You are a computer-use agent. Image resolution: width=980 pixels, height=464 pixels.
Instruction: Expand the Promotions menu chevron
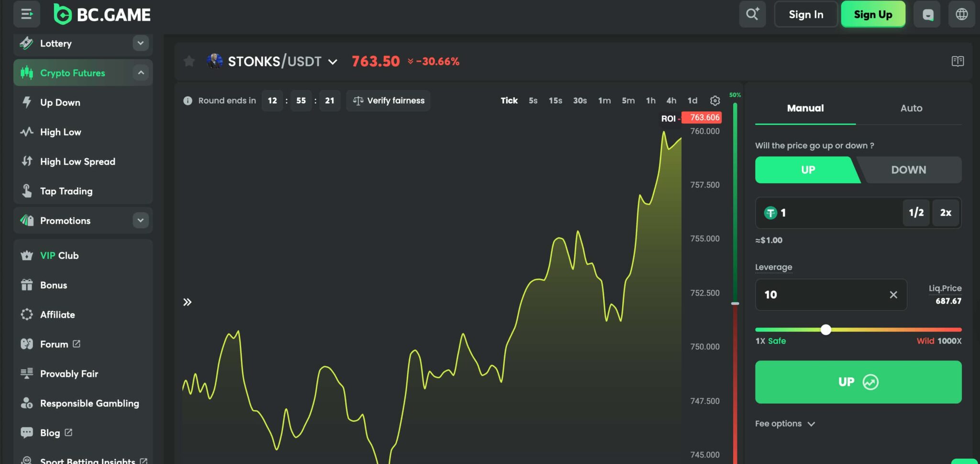pos(140,220)
